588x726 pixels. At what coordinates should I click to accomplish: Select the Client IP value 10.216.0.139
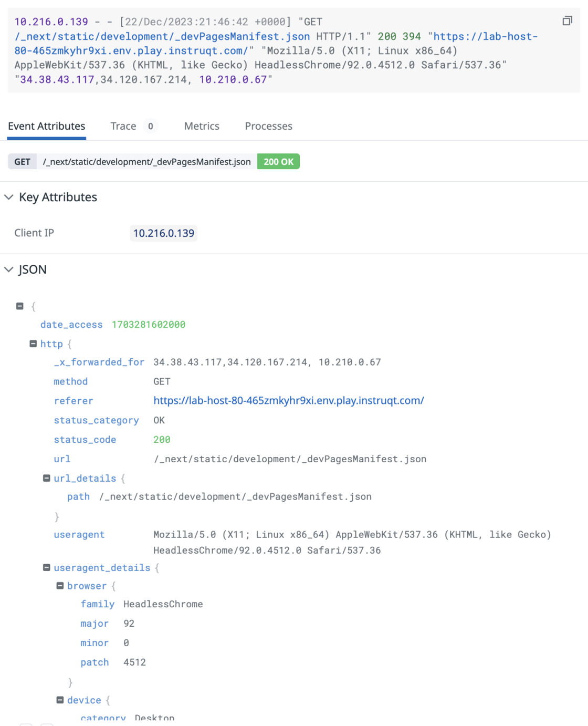163,233
